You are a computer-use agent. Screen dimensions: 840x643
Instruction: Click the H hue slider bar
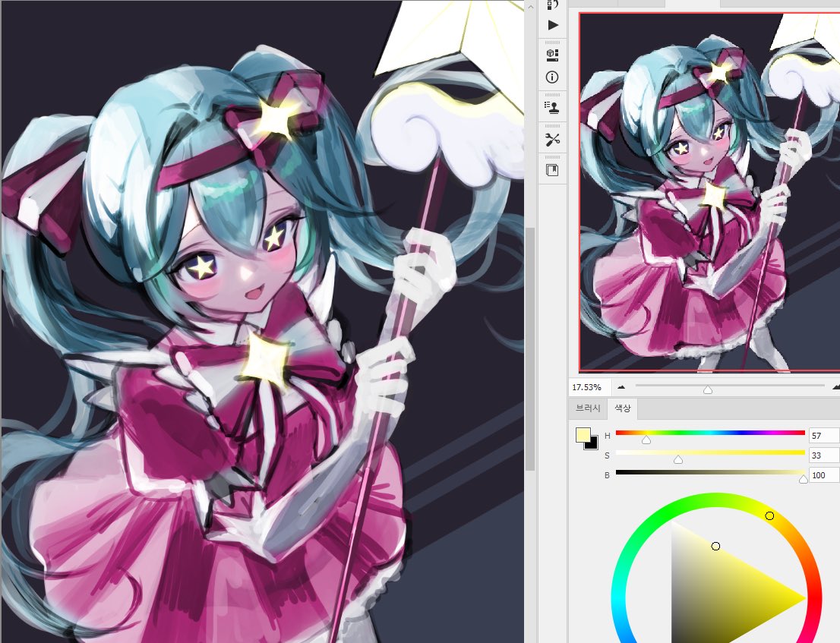[x=710, y=433]
